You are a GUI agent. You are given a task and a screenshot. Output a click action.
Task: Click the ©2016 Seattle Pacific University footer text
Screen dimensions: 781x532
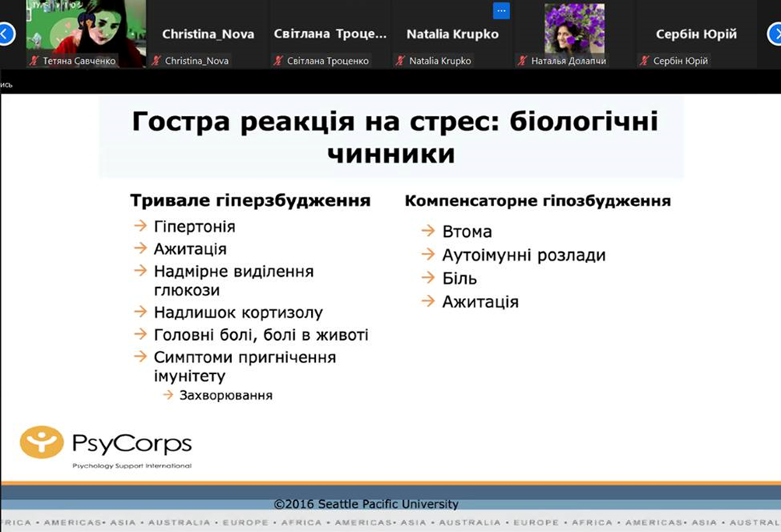366,504
